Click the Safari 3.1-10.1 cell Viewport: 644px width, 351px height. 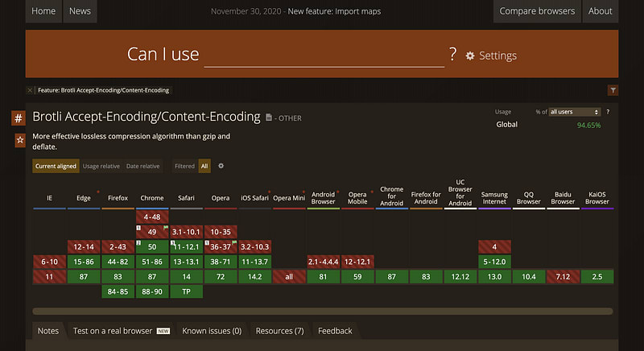pos(186,232)
